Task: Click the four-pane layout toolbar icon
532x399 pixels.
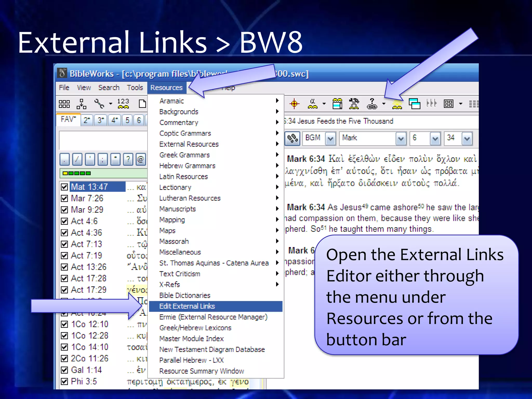Action: pyautogui.click(x=449, y=104)
